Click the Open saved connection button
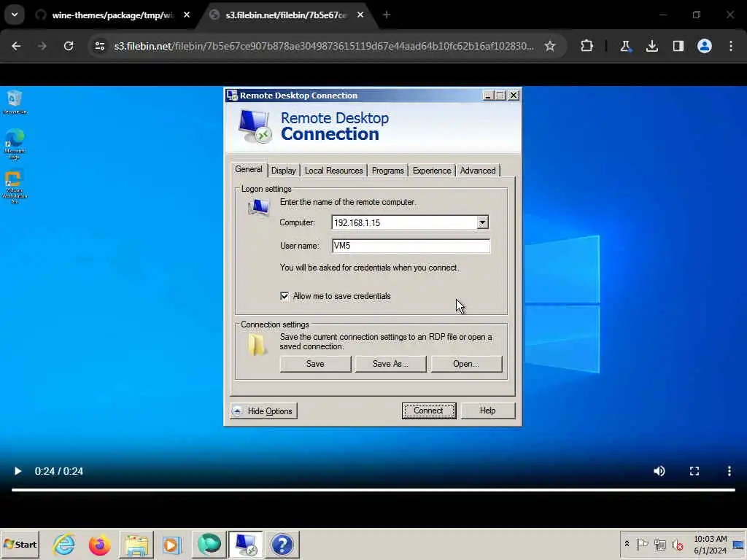 tap(466, 364)
